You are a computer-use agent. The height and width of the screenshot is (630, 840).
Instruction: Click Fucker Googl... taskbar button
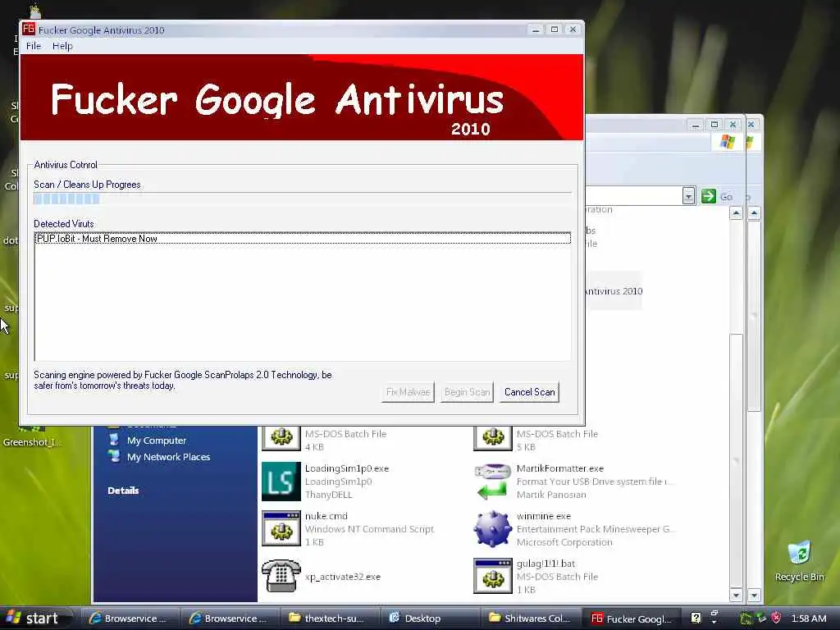pos(631,619)
